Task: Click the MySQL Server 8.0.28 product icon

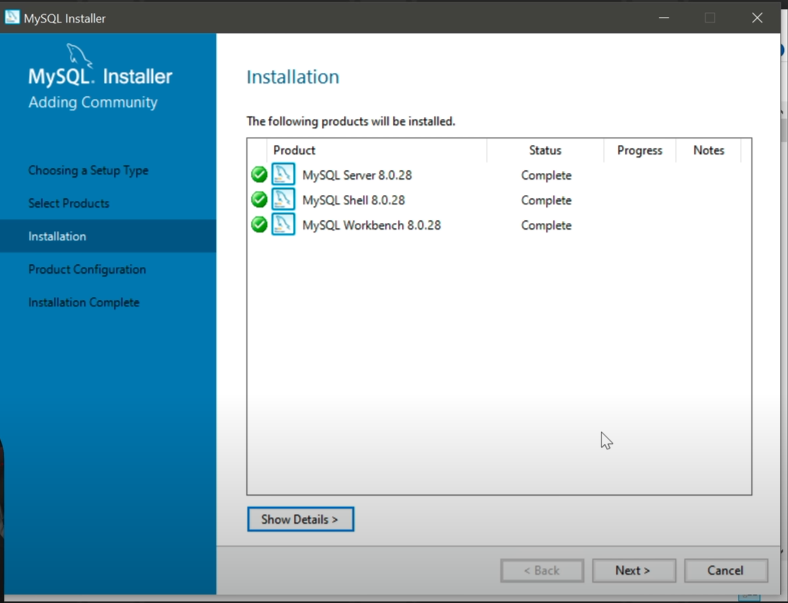Action: (x=283, y=174)
